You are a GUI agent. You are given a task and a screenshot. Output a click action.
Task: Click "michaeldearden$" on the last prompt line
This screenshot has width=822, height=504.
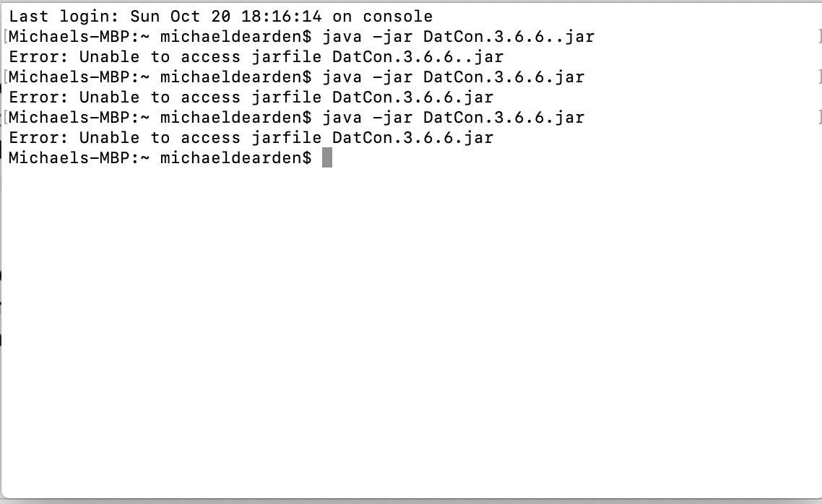pos(236,157)
